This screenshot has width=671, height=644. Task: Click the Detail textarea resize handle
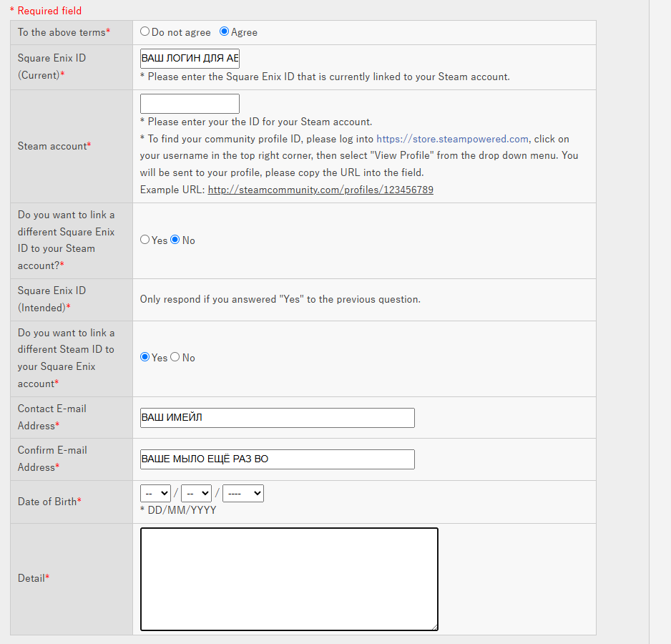tap(434, 627)
